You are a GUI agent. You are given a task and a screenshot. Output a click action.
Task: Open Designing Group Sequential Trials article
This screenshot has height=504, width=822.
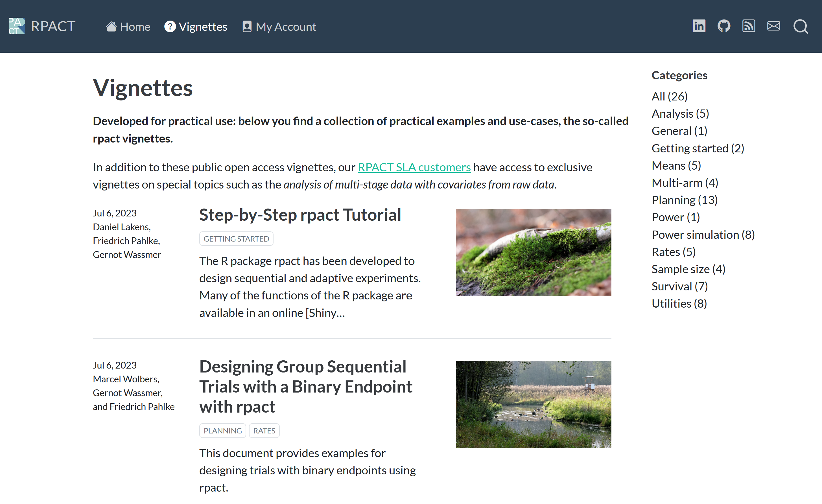point(306,387)
